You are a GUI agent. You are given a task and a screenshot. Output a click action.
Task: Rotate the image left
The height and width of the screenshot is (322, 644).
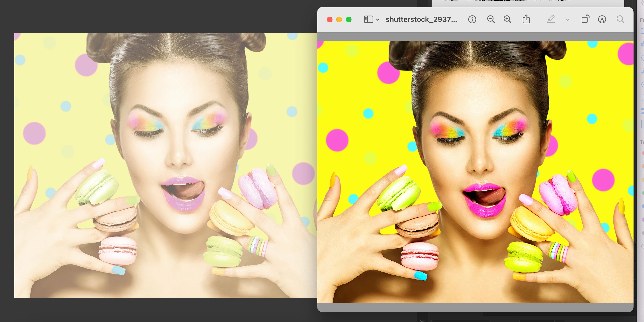[585, 19]
